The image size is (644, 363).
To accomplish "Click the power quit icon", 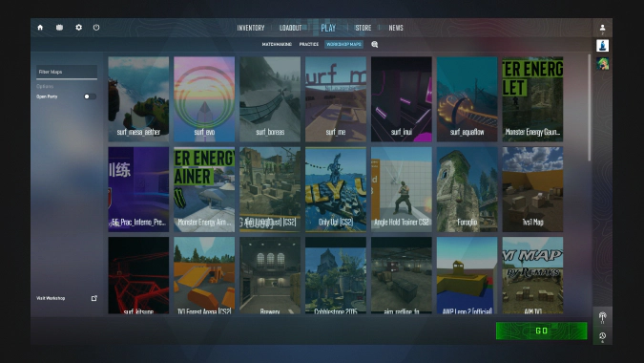I will [96, 28].
